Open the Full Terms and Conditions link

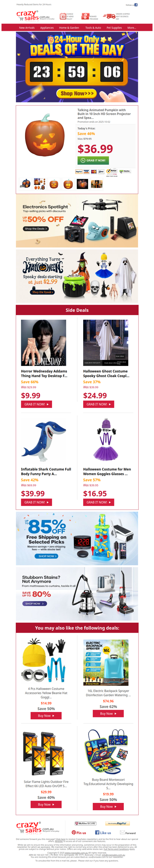coord(116,849)
